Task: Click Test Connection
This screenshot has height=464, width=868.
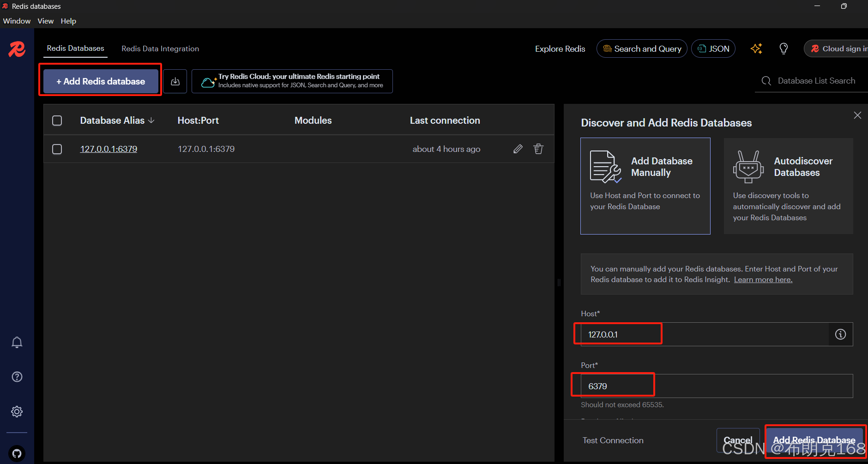Action: 613,440
